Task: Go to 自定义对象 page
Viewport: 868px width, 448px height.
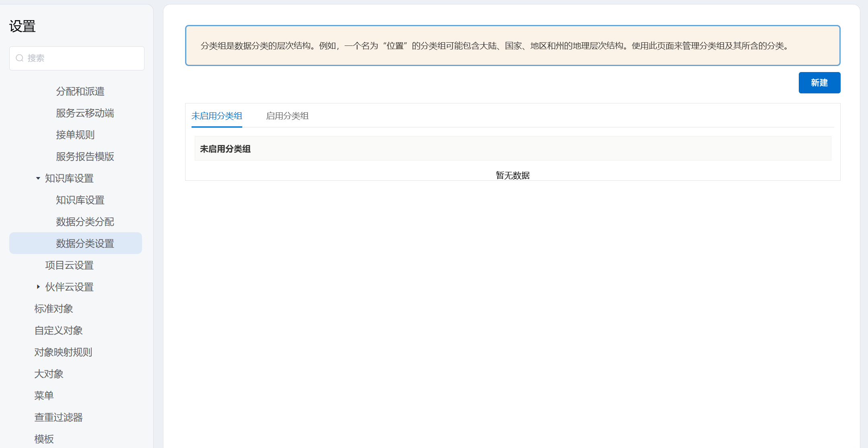Action: point(58,330)
